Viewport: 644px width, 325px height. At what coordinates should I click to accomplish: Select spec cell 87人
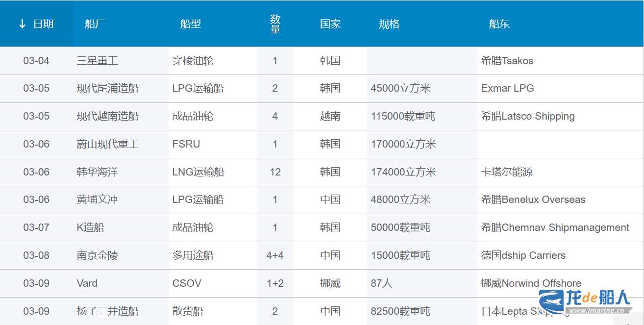click(382, 283)
